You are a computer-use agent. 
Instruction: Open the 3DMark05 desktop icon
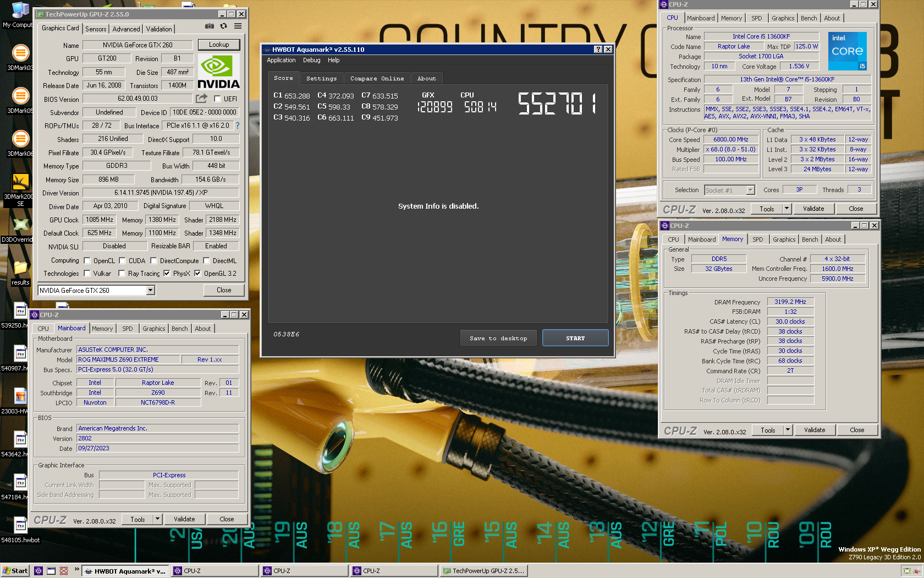[20, 96]
